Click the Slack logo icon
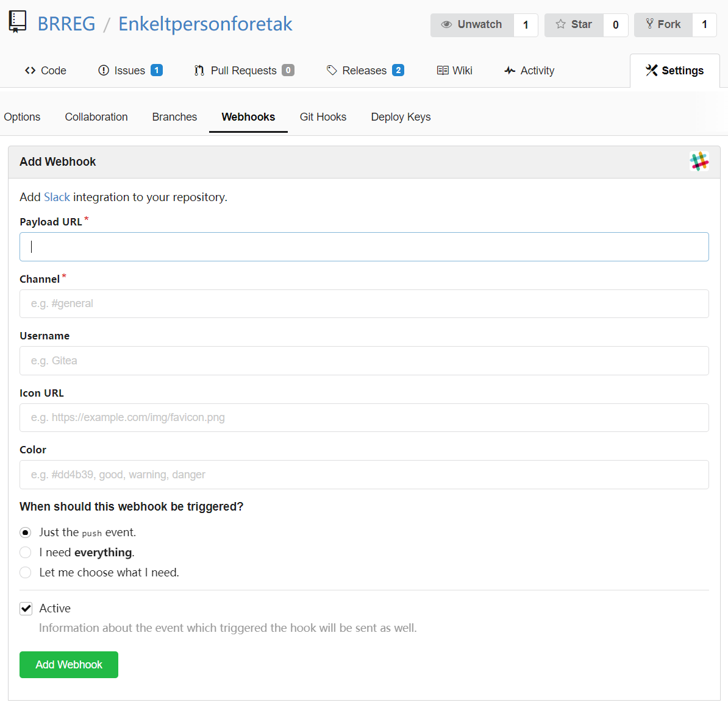 coord(699,161)
